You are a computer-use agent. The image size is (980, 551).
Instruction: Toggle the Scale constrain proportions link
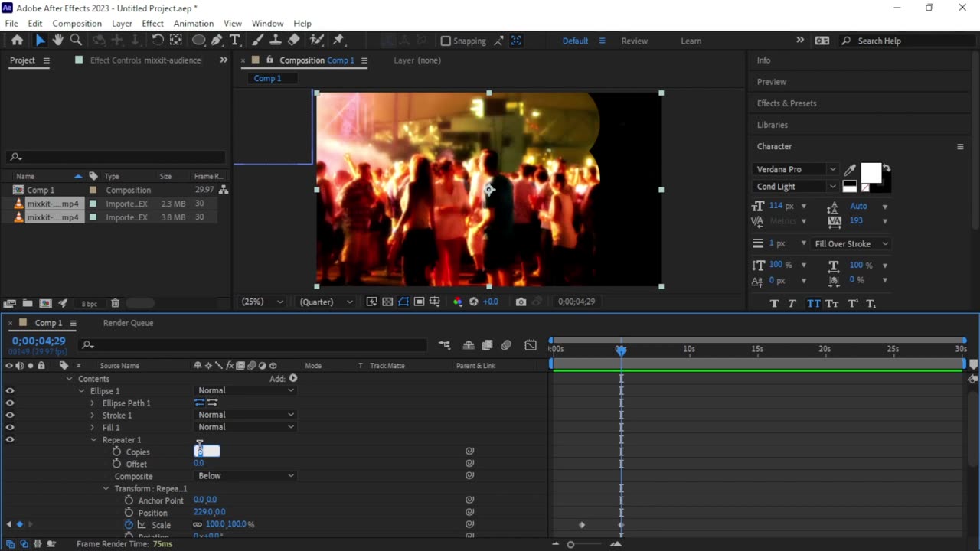(198, 525)
